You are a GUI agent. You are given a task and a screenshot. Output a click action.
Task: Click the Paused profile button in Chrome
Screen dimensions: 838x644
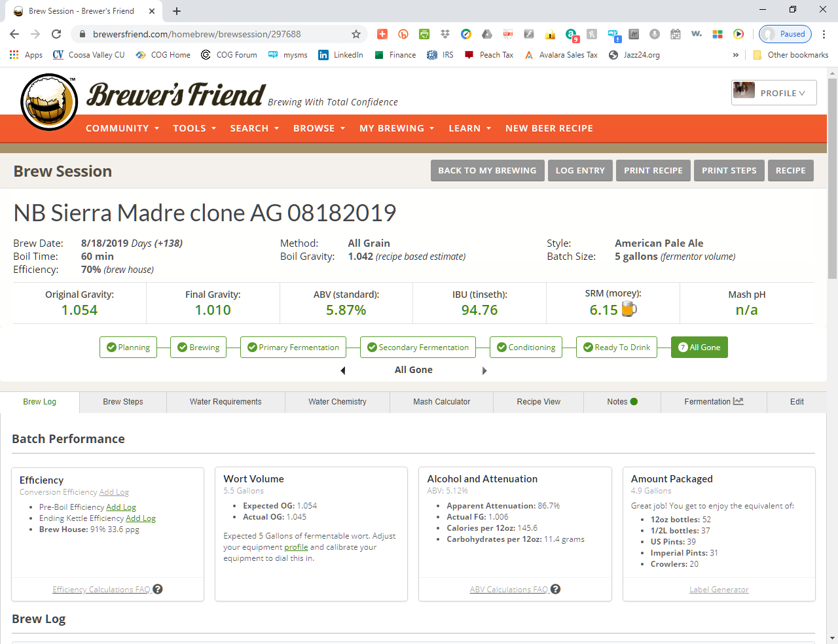point(785,34)
